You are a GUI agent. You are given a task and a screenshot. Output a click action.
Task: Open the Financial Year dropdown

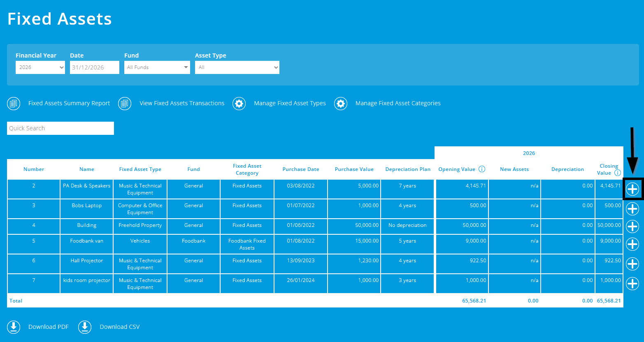(40, 67)
